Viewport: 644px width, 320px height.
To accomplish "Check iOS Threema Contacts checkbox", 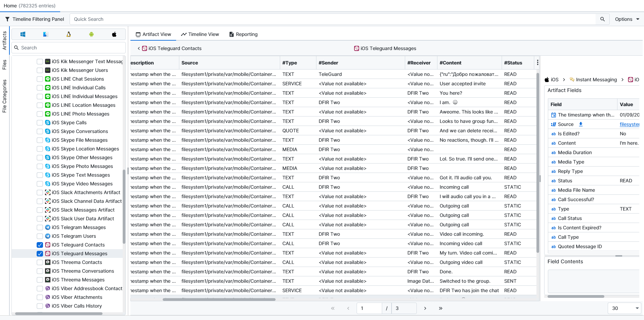I will [x=40, y=262].
